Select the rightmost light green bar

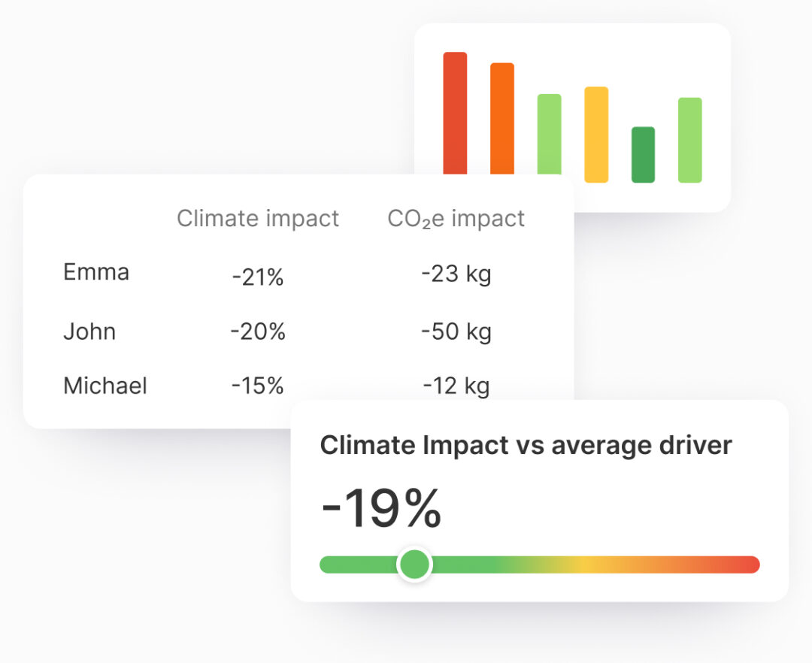click(x=689, y=140)
